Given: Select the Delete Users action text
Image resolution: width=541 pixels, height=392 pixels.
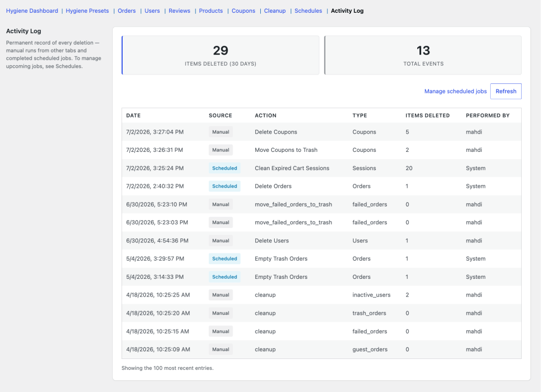Looking at the screenshot, I should click(271, 241).
